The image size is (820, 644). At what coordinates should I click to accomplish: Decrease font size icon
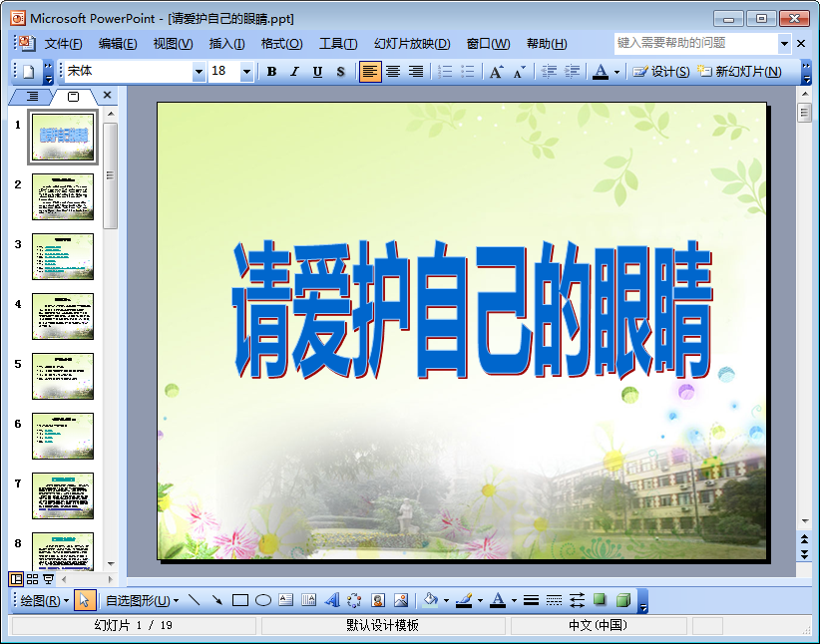point(520,72)
